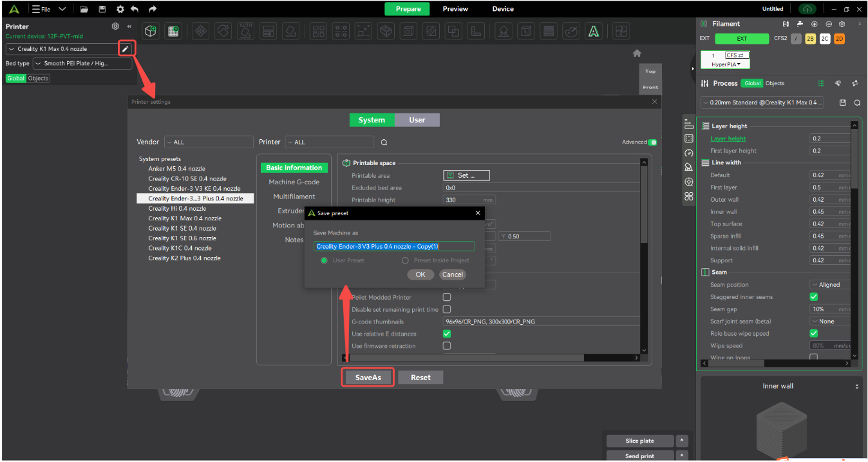The height and width of the screenshot is (462, 868).
Task: Open Printer ALL filter dropdown
Action: (x=329, y=142)
